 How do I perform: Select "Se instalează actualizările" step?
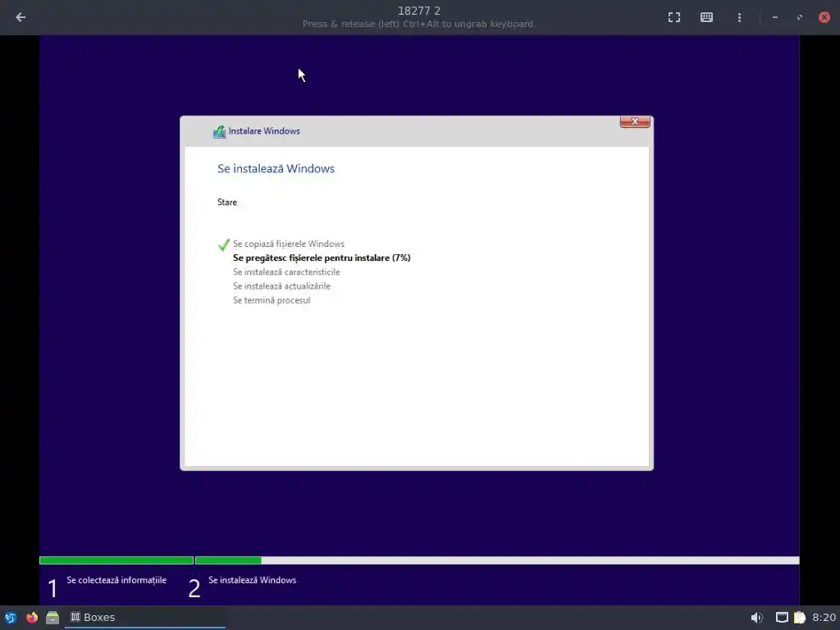click(x=282, y=286)
